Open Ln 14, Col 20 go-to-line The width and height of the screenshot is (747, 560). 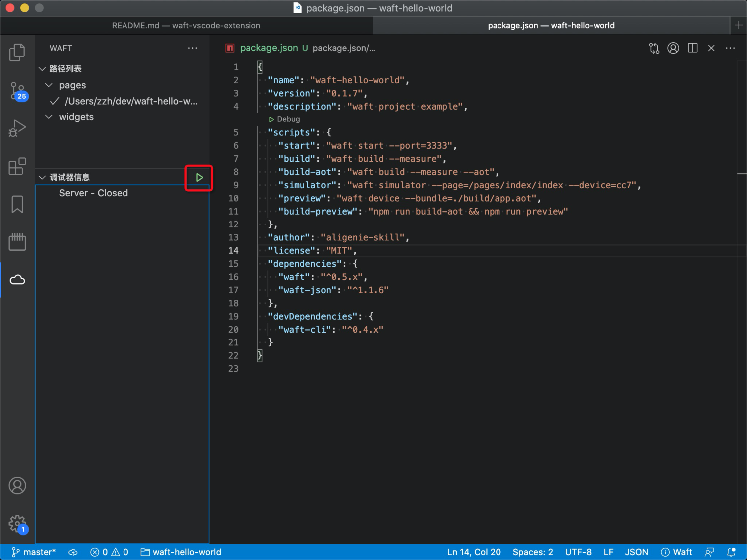[474, 552]
